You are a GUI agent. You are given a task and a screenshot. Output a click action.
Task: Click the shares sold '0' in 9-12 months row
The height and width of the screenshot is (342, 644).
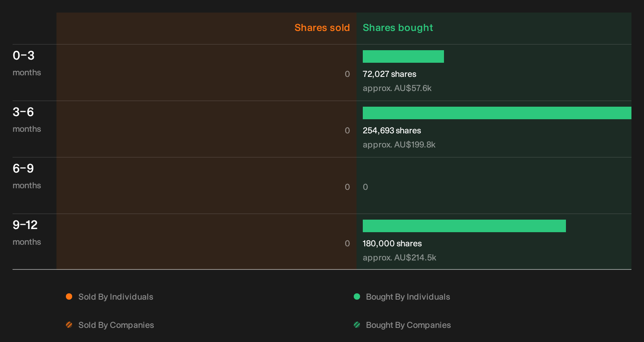click(347, 244)
